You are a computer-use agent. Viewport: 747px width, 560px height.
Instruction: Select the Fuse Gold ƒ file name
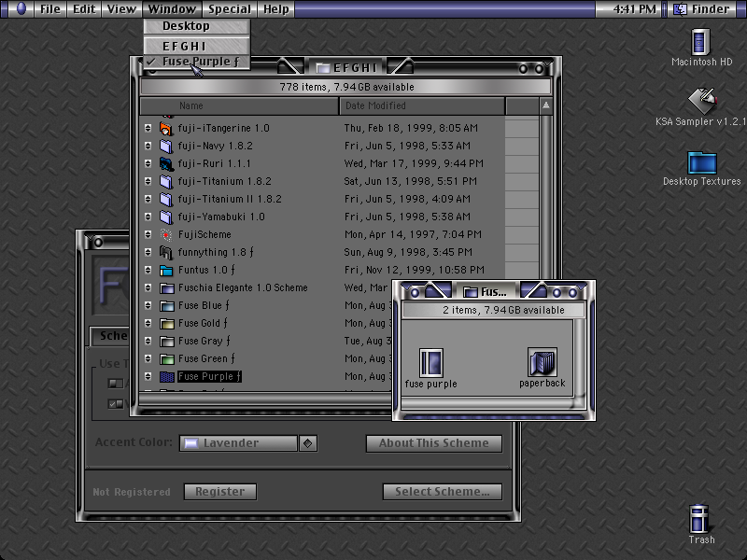tap(203, 323)
